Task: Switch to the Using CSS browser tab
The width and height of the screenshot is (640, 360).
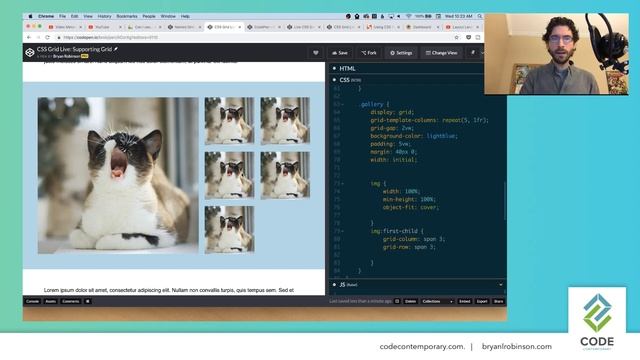Action: pos(382,27)
